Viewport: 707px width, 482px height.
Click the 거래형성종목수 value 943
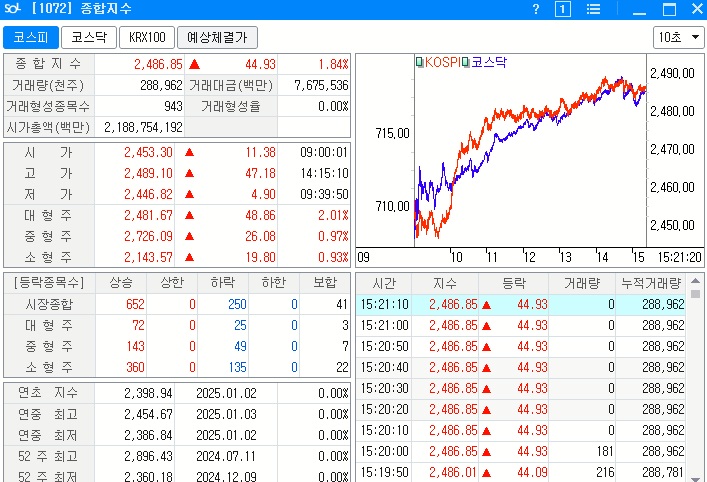173,106
